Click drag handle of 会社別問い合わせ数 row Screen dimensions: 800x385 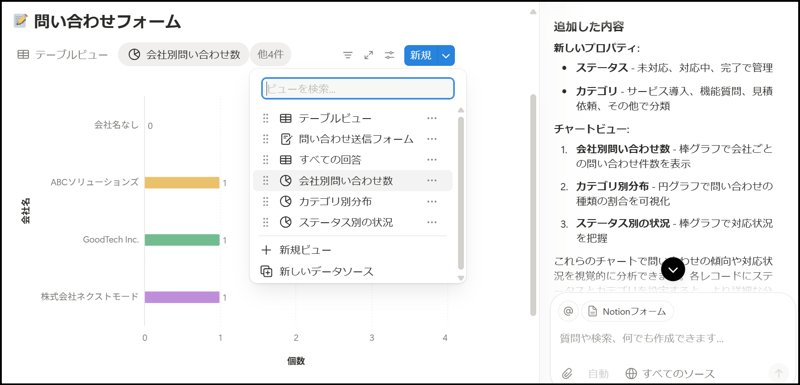[265, 181]
